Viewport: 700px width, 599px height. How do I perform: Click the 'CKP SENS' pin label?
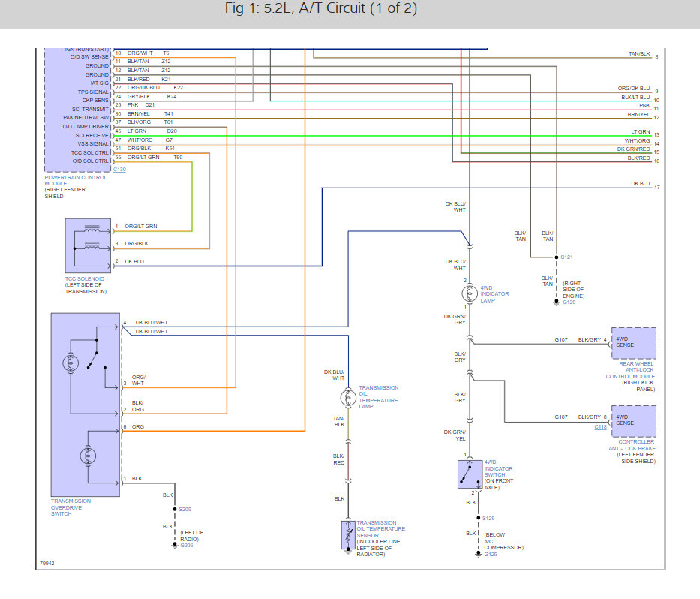coord(95,100)
